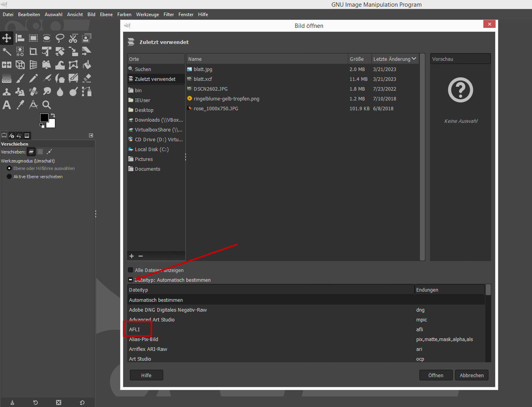This screenshot has width=532, height=407.
Task: Enable 'Alle Dateien anzeigen' checkbox
Action: point(131,270)
